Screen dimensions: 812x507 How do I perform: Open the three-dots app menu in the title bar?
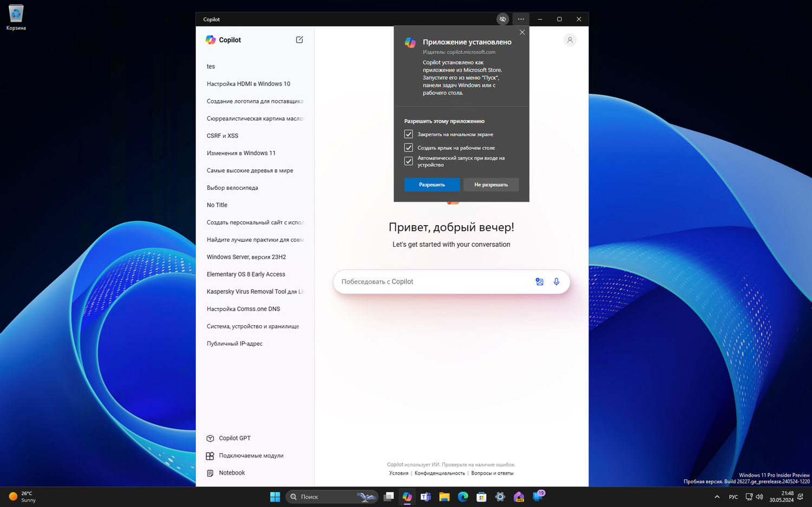click(521, 19)
